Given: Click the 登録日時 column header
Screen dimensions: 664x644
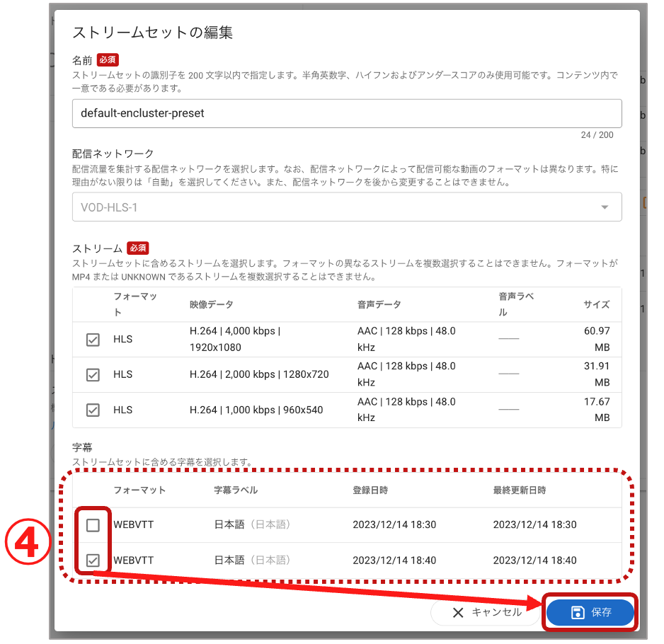Looking at the screenshot, I should pos(370,490).
